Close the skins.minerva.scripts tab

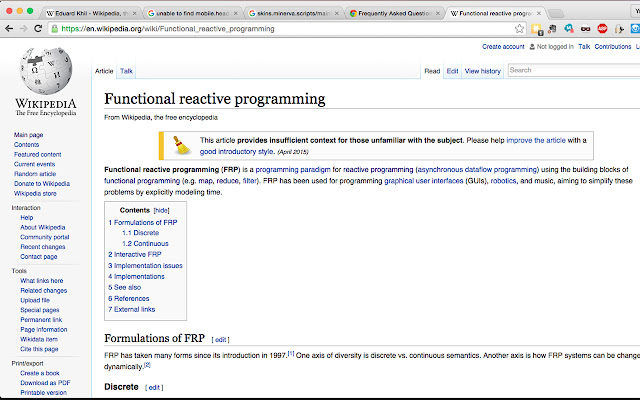click(336, 13)
